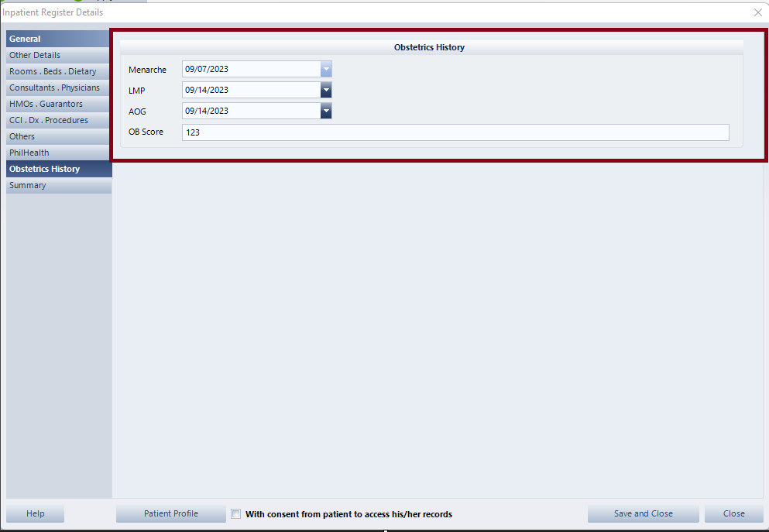
Task: Open HMOs . Guarantors section
Action: coord(58,104)
